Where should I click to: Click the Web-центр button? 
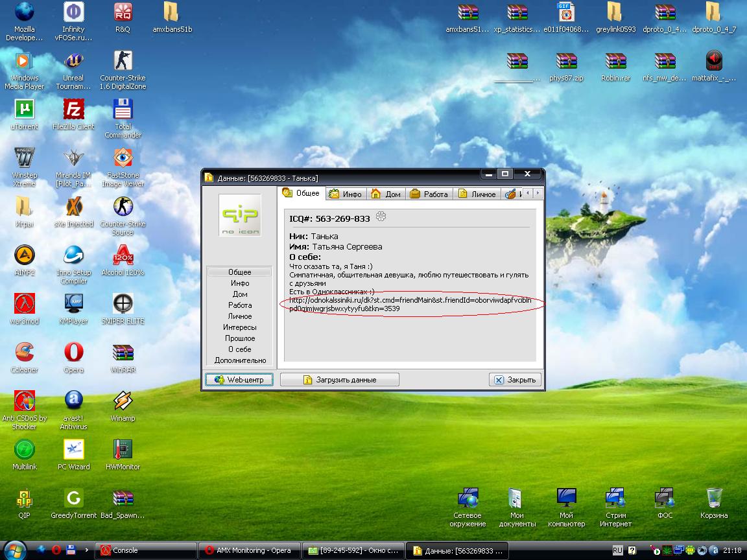click(239, 380)
